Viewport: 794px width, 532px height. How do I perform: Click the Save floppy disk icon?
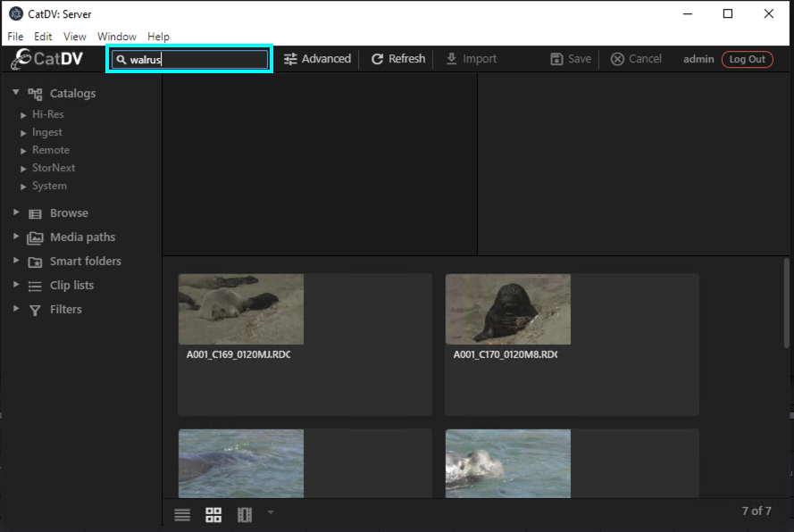tap(556, 59)
